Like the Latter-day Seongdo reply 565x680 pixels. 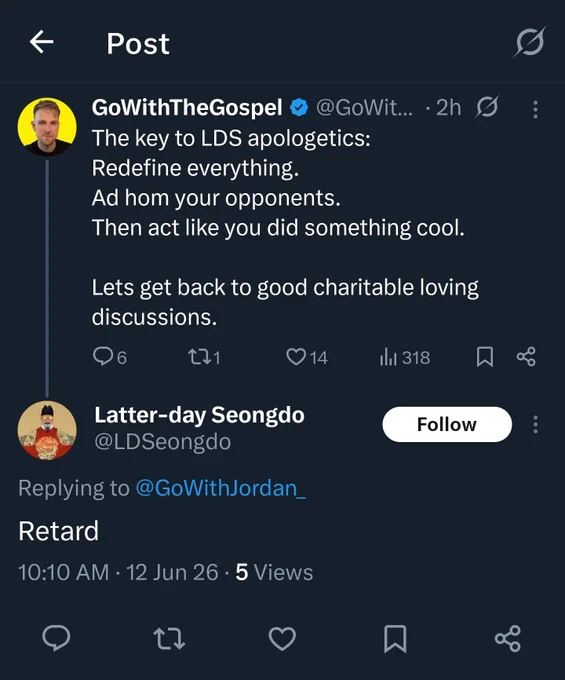282,638
